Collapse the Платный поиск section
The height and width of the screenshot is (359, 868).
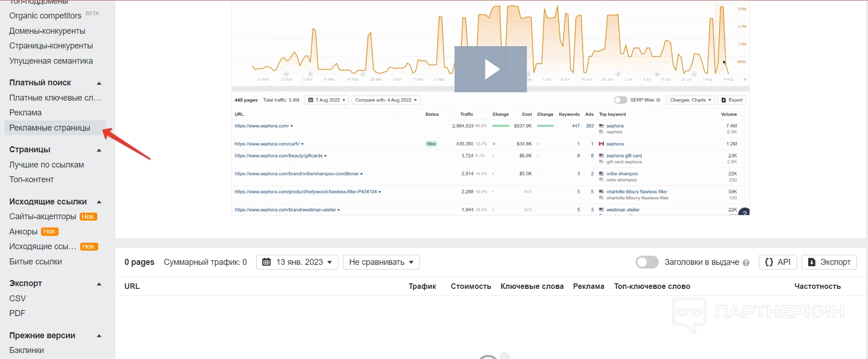[x=99, y=83]
